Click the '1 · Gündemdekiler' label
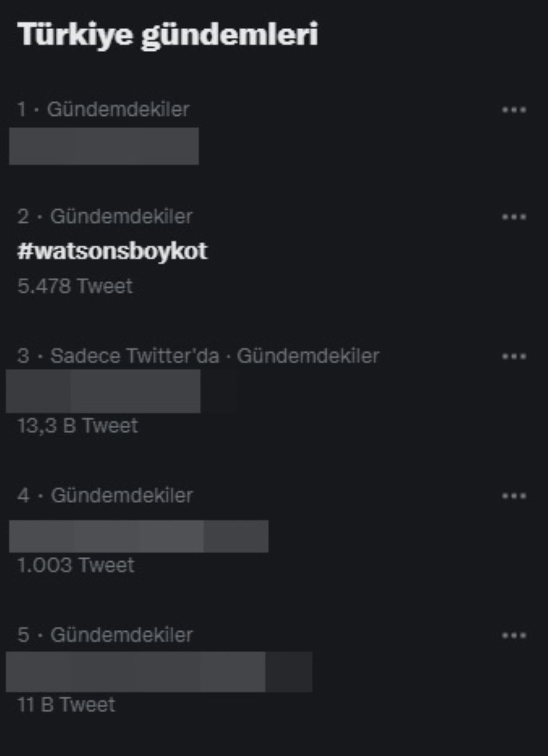The height and width of the screenshot is (756, 548). (103, 110)
